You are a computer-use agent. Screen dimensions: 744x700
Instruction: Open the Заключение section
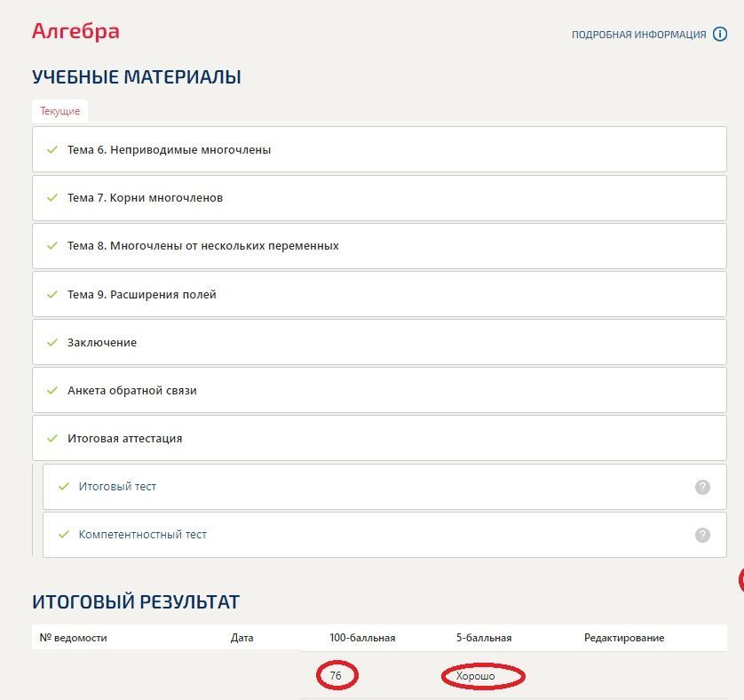click(379, 342)
